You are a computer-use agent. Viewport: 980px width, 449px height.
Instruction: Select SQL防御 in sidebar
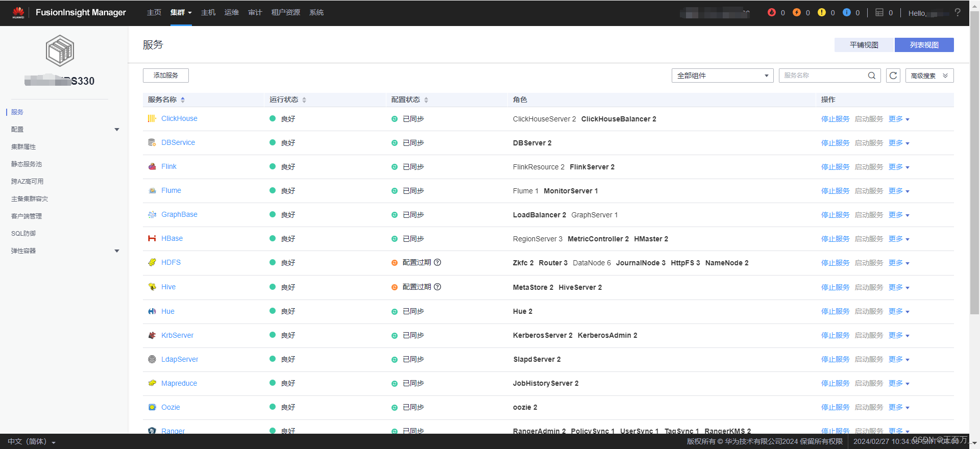[x=23, y=234]
